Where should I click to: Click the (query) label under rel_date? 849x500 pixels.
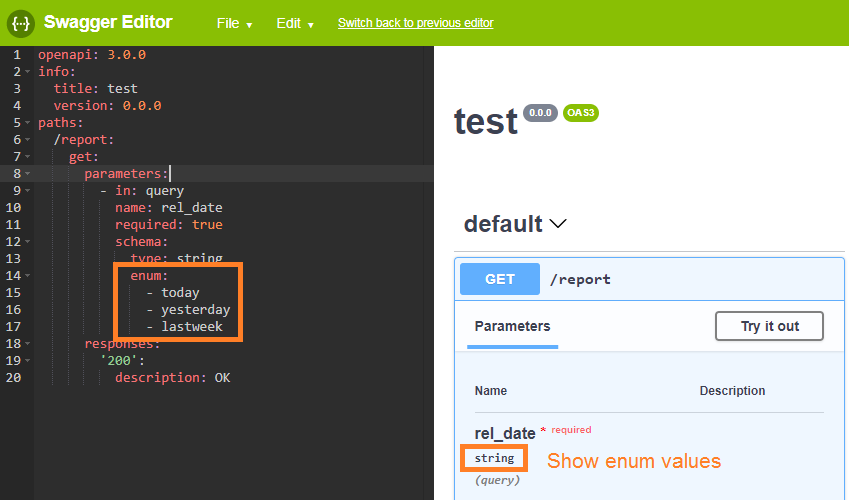(x=497, y=480)
